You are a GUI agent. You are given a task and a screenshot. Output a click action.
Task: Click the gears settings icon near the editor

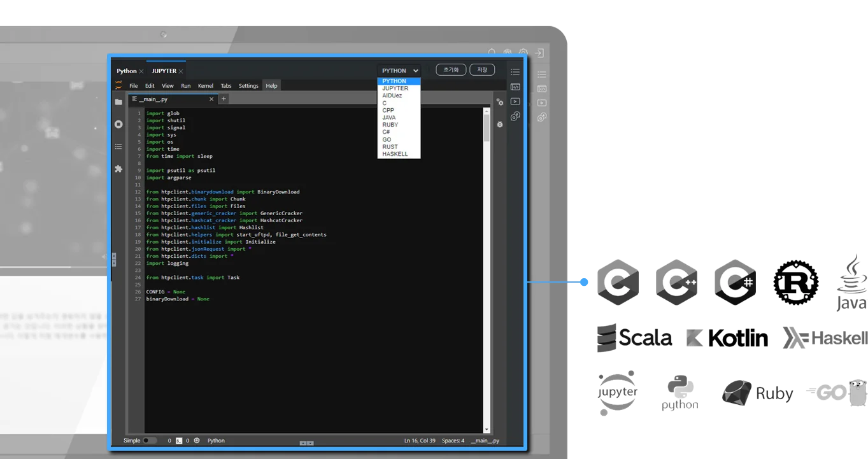coord(500,102)
